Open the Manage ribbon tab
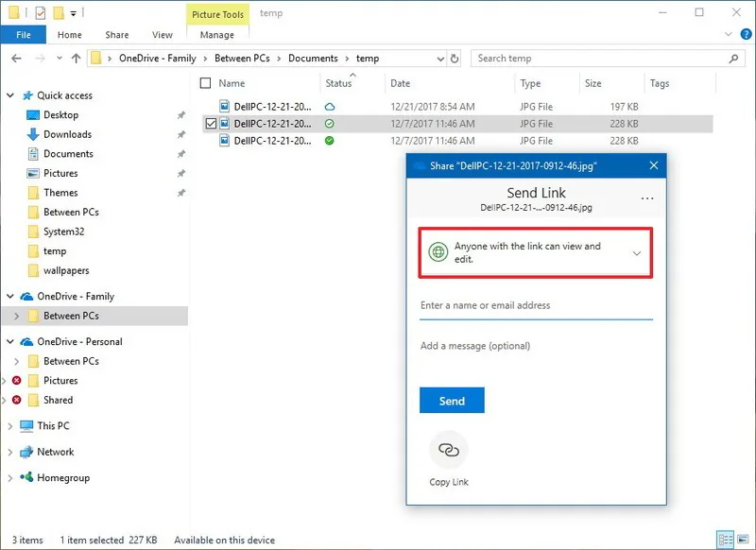The height and width of the screenshot is (550, 756). 217,35
